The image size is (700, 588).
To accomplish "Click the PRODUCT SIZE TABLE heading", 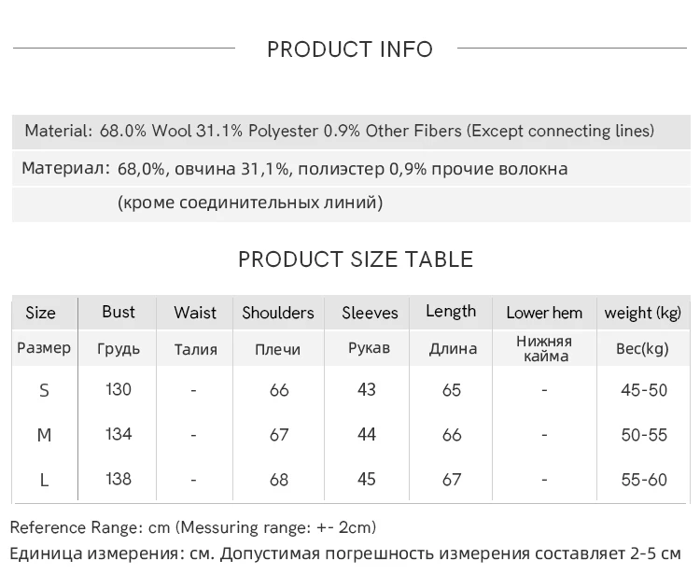I will (356, 259).
